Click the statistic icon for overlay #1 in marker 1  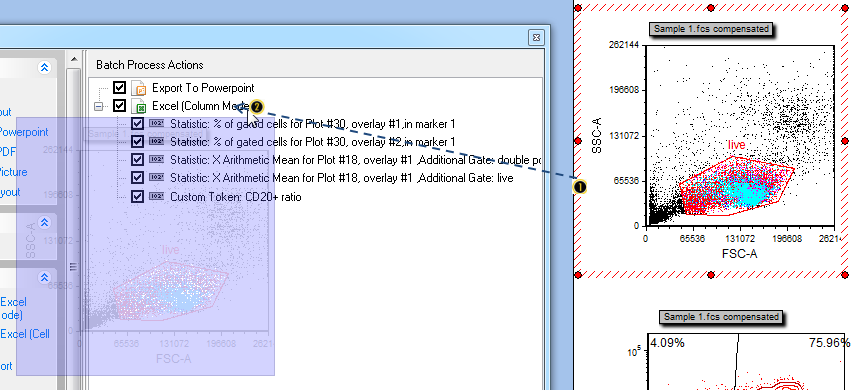click(x=157, y=124)
